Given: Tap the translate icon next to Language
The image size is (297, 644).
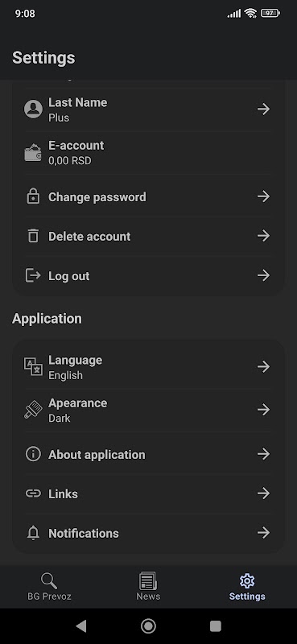Looking at the screenshot, I should pos(33,367).
